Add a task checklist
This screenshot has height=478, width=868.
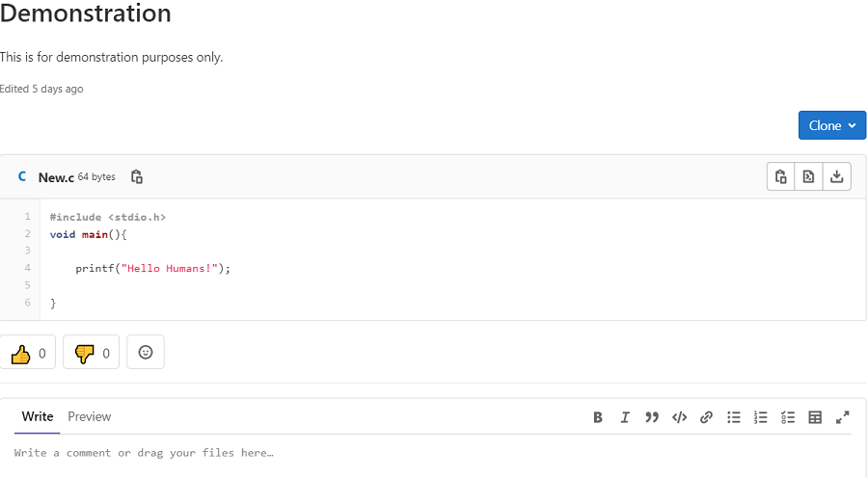[788, 417]
